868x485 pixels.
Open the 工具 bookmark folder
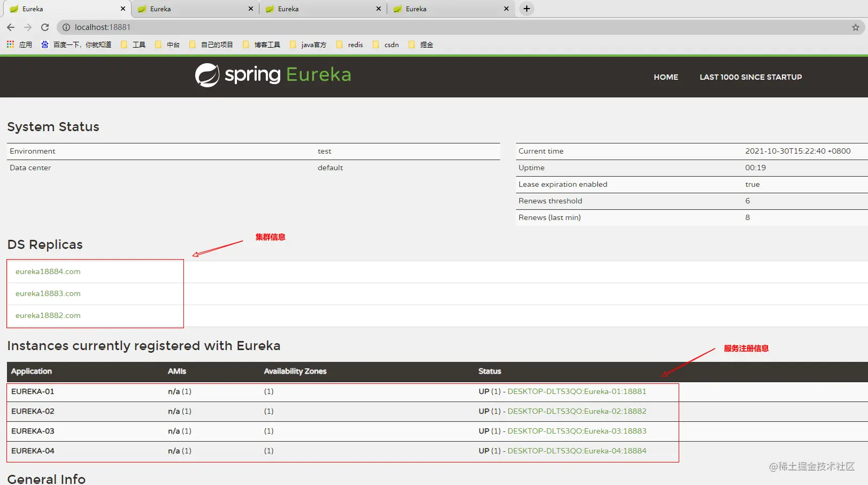(133, 44)
